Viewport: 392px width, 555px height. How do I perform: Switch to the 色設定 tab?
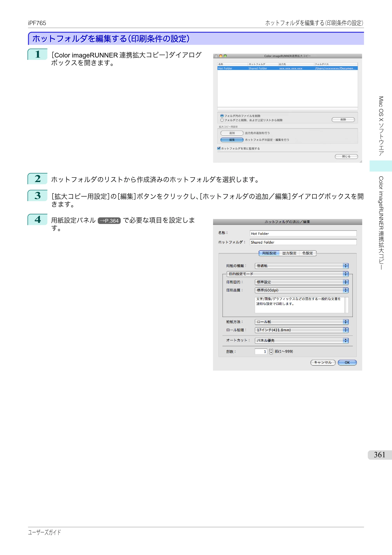coord(308,253)
